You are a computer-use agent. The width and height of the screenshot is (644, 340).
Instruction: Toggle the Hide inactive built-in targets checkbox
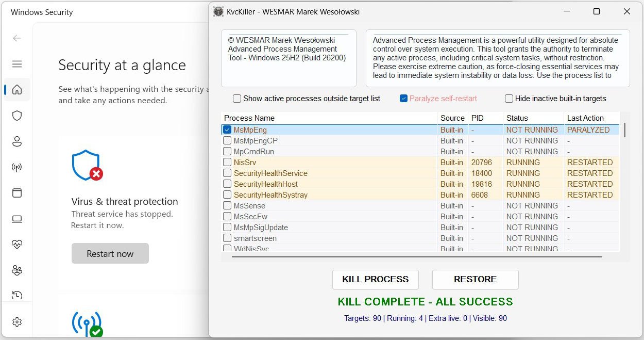pos(509,99)
